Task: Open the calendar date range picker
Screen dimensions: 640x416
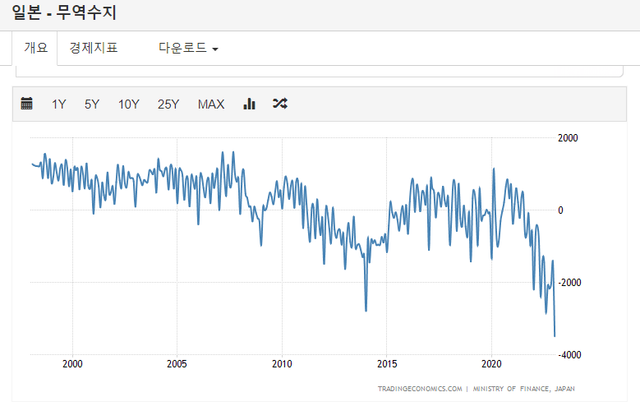Action: (x=27, y=104)
